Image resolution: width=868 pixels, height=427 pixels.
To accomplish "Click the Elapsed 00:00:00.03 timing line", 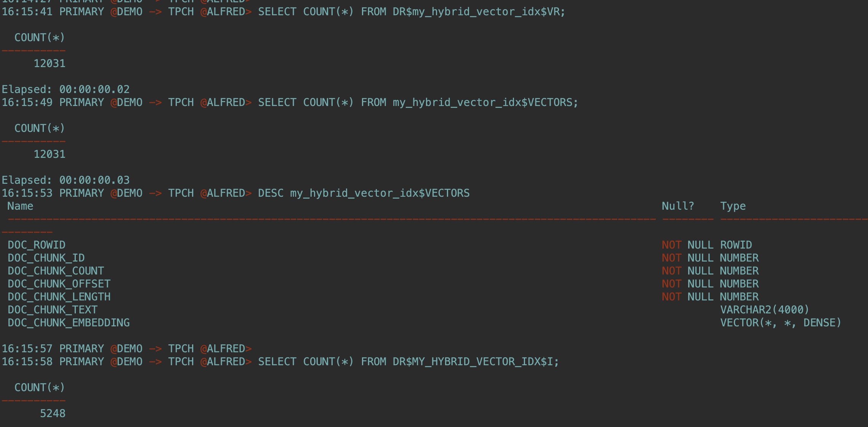I will pyautogui.click(x=66, y=180).
